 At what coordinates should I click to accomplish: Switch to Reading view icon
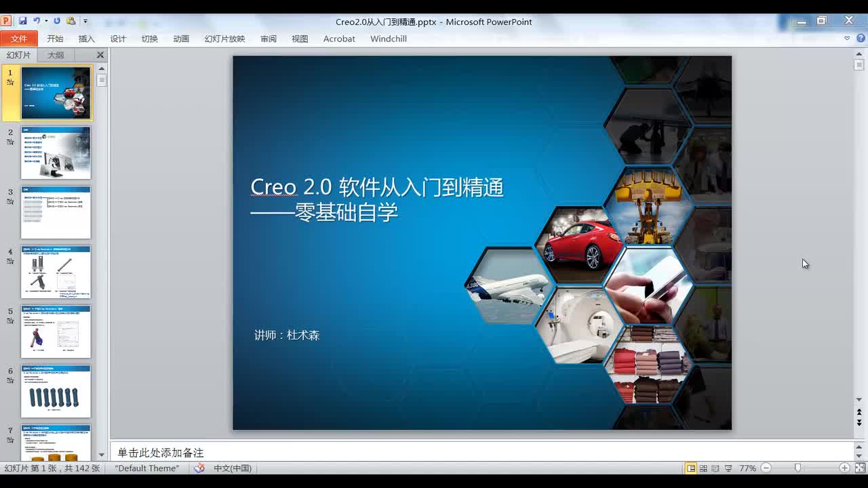[715, 468]
